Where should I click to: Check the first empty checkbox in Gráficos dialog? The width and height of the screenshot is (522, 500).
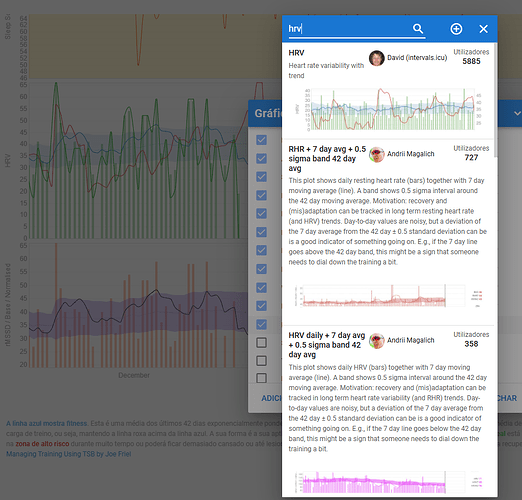[x=261, y=343]
